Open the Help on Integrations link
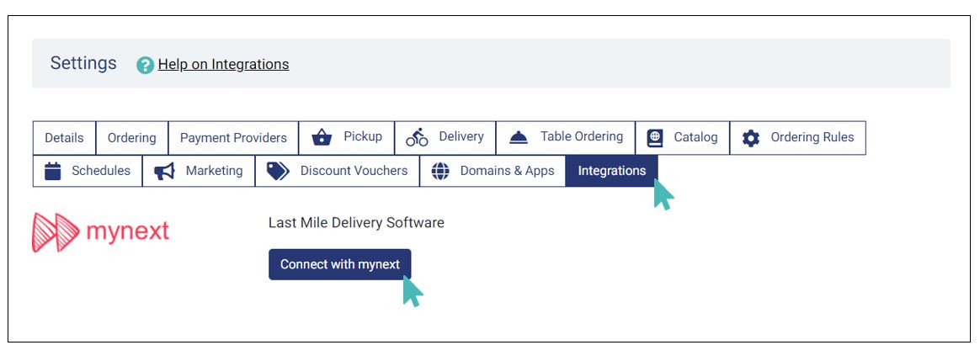Image resolution: width=980 pixels, height=361 pixels. pos(223,64)
